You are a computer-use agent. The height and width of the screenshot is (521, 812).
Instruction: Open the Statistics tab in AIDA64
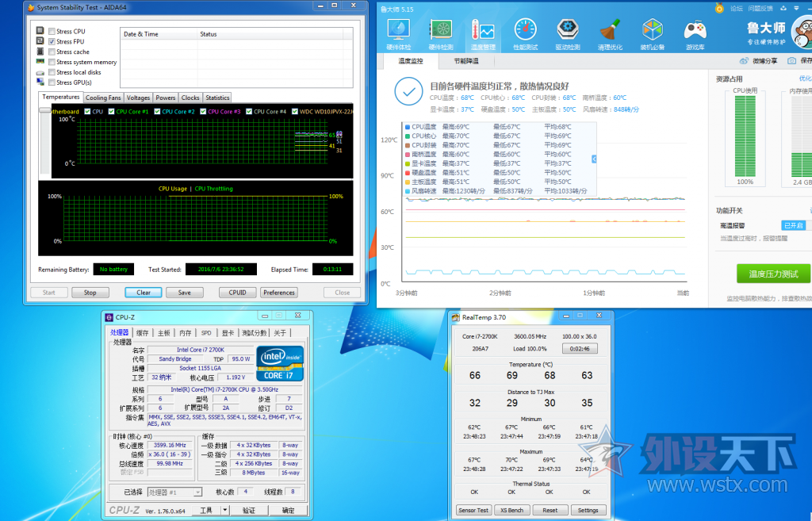coord(217,98)
